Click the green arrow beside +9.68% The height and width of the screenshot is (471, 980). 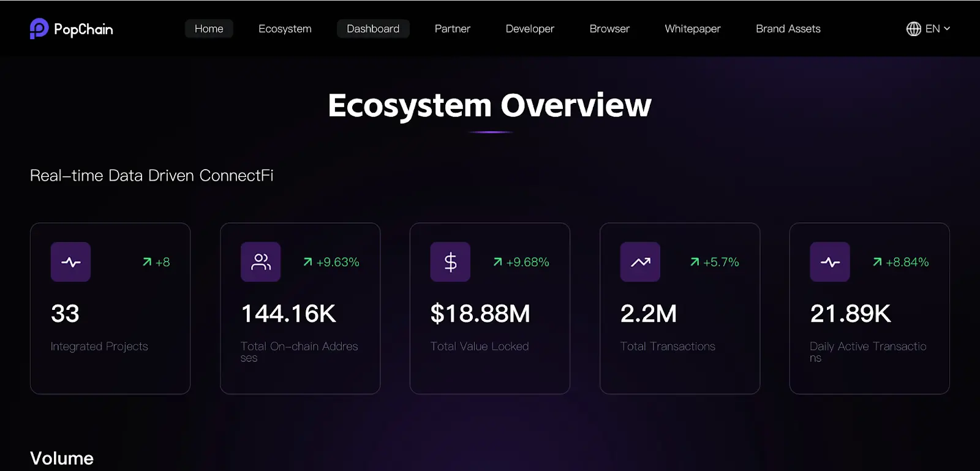(x=498, y=262)
